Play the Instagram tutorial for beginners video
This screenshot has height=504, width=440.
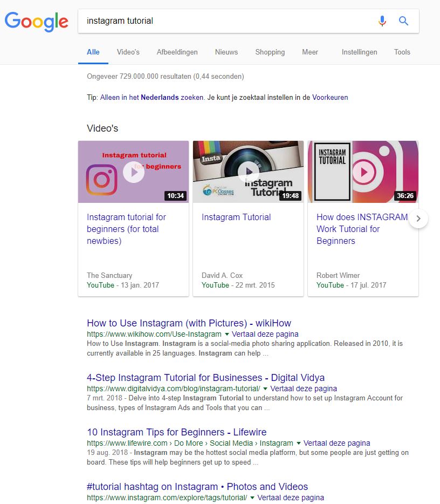[134, 172]
